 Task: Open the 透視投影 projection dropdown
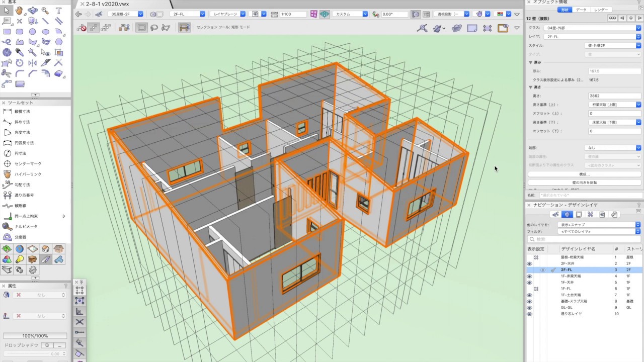(x=452, y=14)
